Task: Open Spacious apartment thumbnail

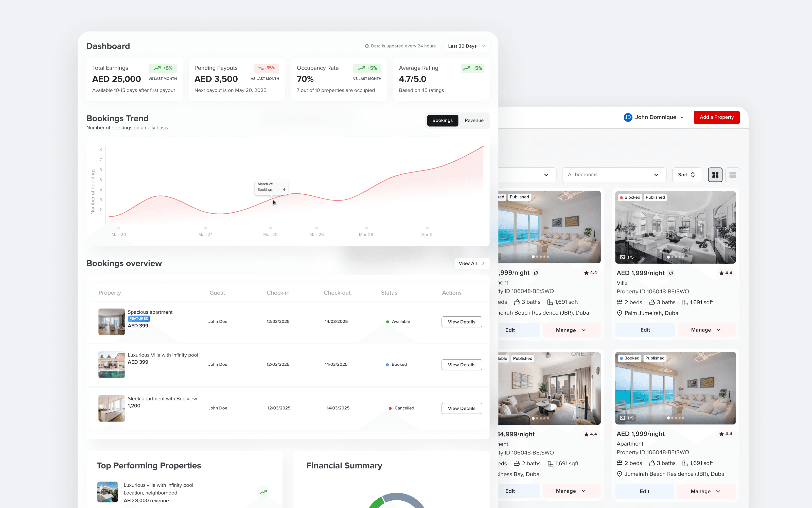Action: [x=111, y=322]
